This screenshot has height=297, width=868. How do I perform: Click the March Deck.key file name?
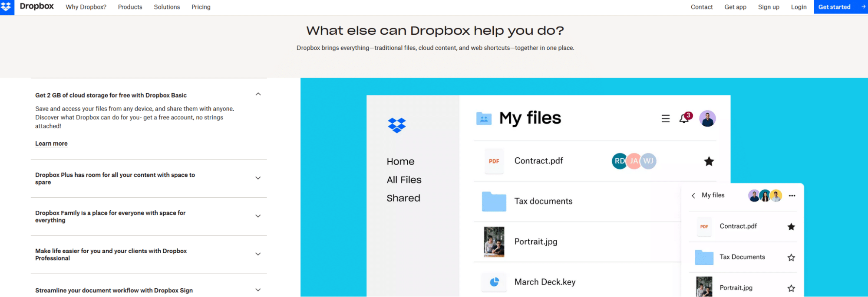545,282
